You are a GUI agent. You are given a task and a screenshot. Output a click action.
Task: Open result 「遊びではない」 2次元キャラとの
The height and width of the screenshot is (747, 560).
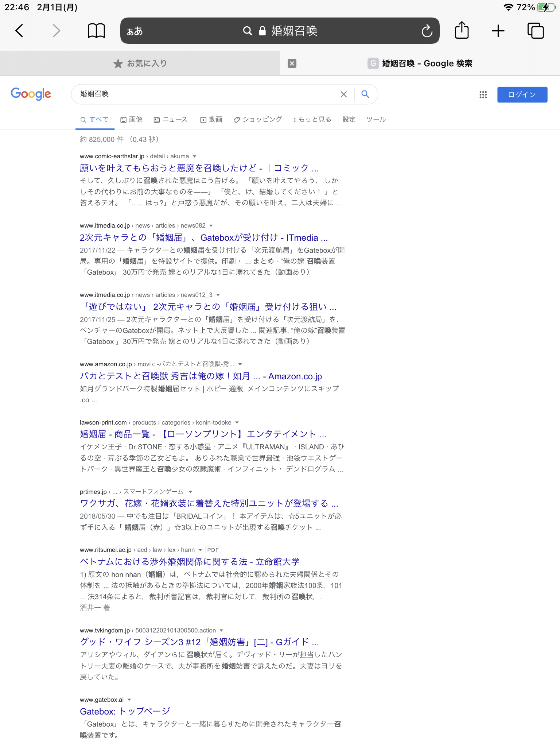click(208, 307)
